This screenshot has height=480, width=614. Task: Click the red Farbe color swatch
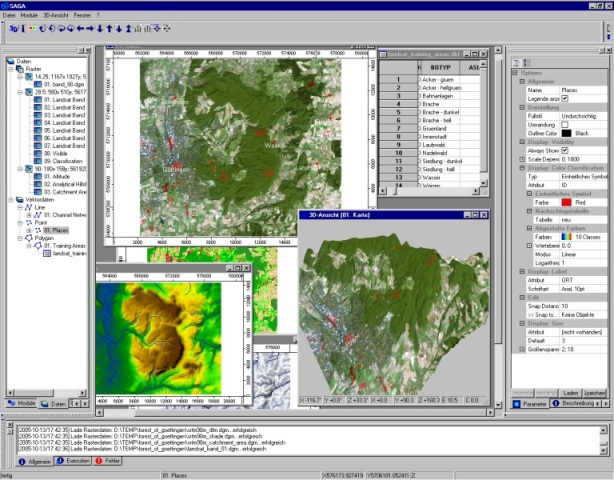pyautogui.click(x=566, y=202)
